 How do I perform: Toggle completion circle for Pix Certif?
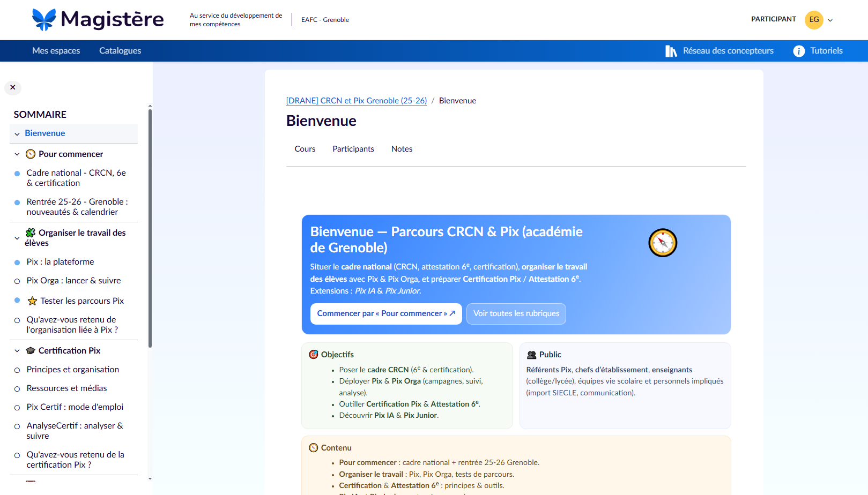17,408
